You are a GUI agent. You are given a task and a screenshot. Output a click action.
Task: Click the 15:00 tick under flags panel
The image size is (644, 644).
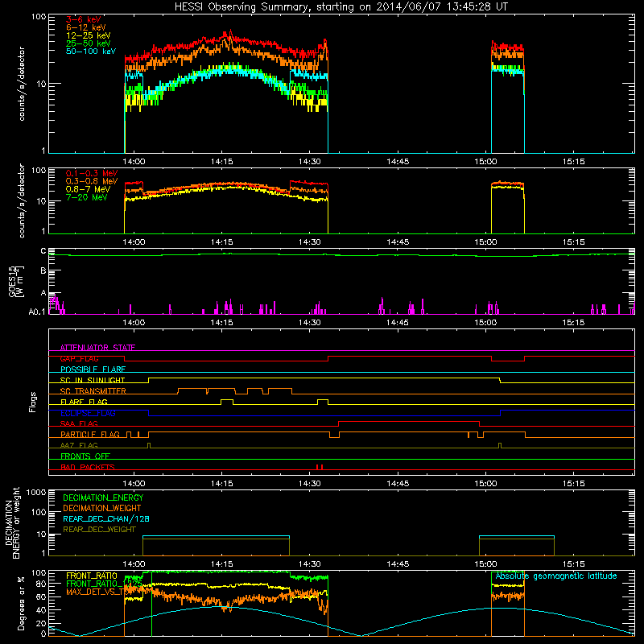point(485,484)
